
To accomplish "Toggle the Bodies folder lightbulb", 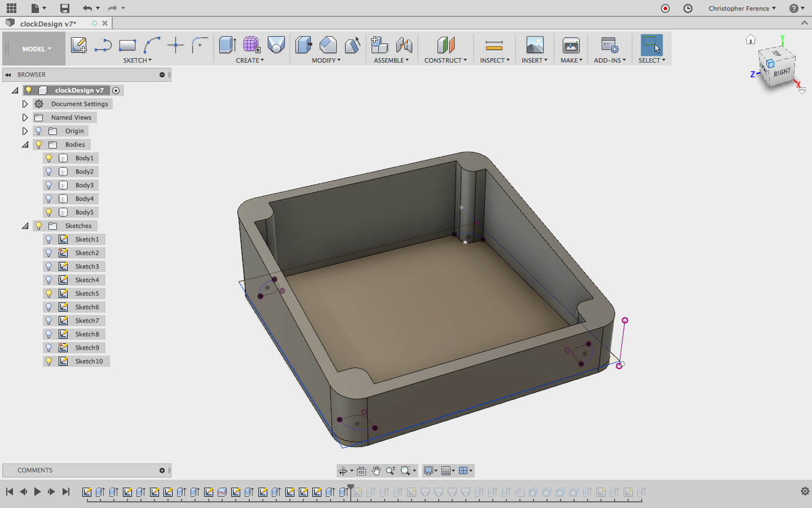I will click(x=39, y=144).
